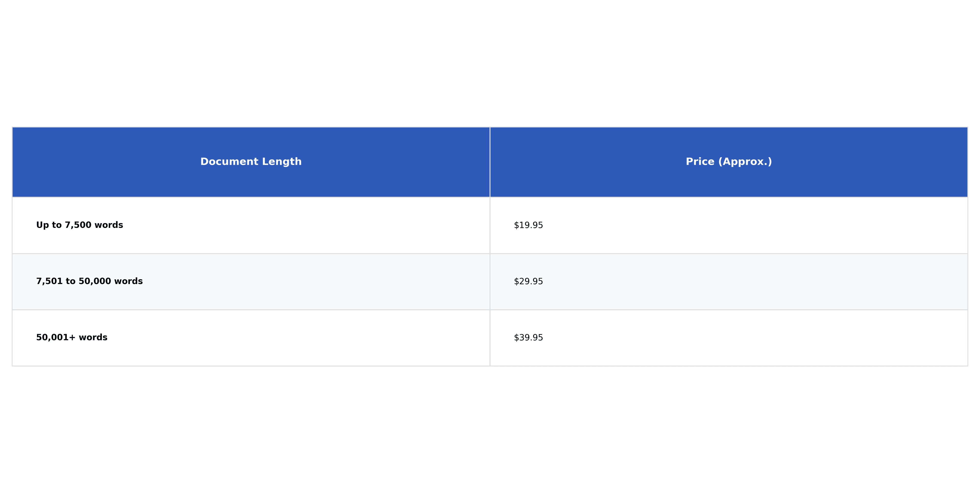
Task: Click the $19.95 price cell
Action: coord(529,225)
